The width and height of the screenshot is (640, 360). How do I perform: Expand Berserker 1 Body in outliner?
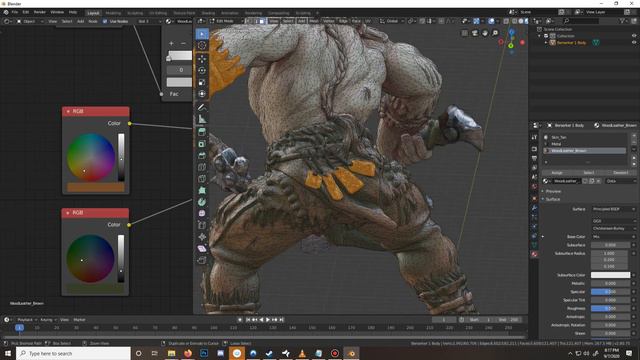[x=546, y=42]
